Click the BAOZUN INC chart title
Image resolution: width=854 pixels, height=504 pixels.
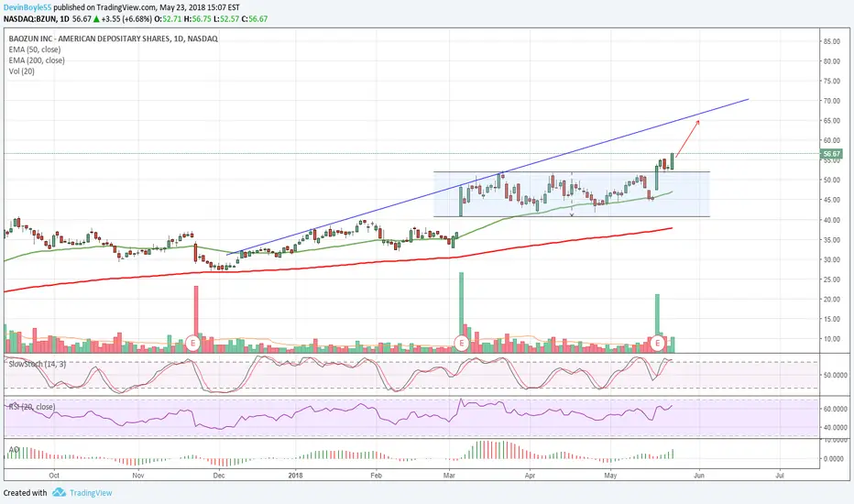(x=113, y=38)
